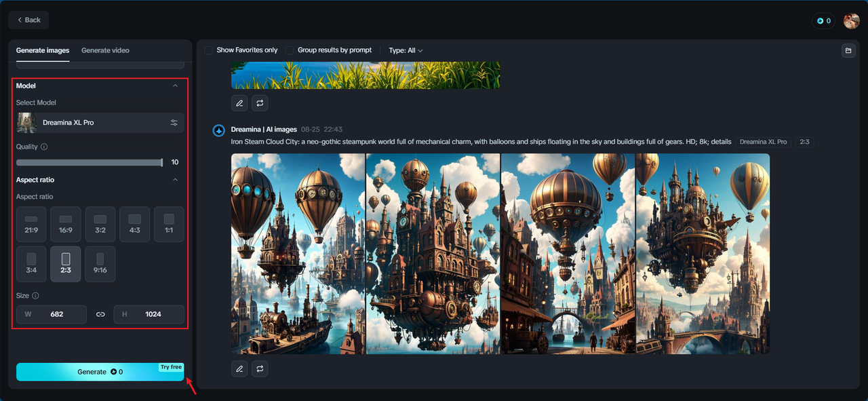This screenshot has height=401, width=868.
Task: Open the third steampunk street image
Action: [568, 254]
